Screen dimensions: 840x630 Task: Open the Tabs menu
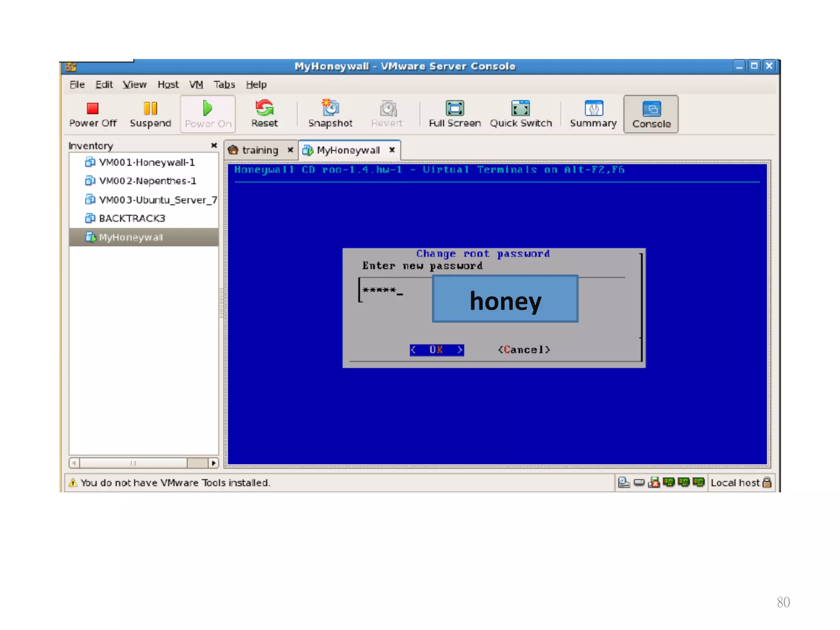click(x=224, y=84)
